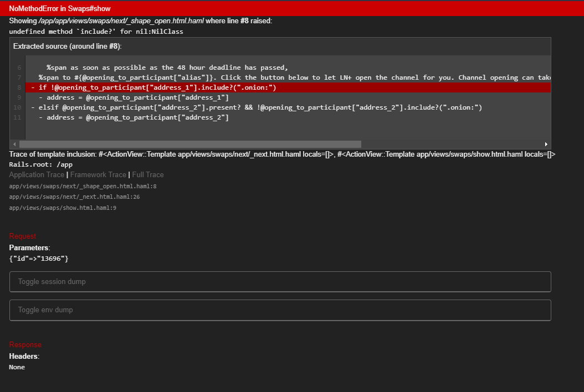Screen dimensions: 584x392
Task: Click line number 6 in the gutter
Action: (x=19, y=68)
